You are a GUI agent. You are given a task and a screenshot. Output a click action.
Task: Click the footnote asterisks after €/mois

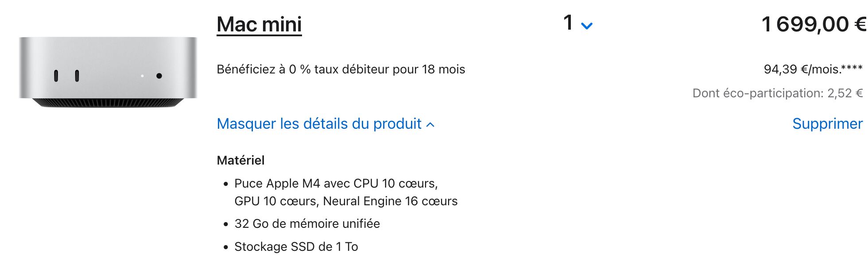coord(852,68)
